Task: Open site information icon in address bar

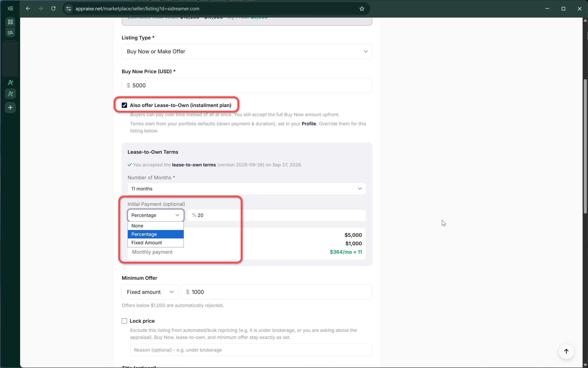Action: tap(69, 9)
